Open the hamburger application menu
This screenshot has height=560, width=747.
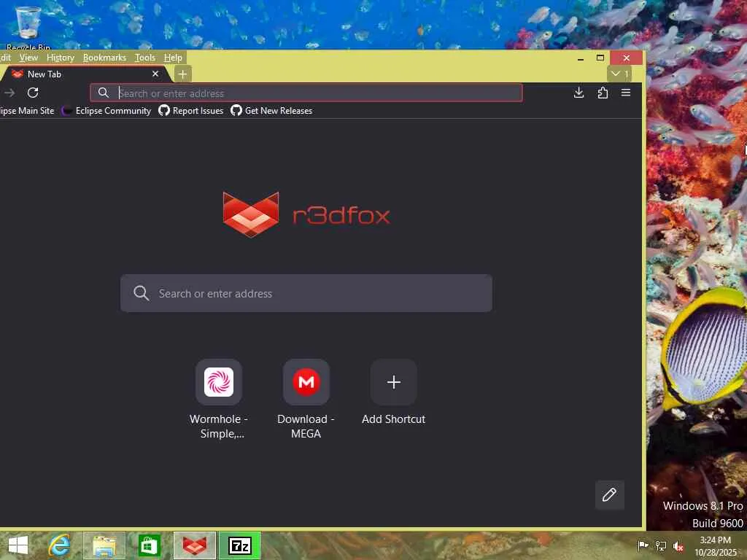coord(626,93)
